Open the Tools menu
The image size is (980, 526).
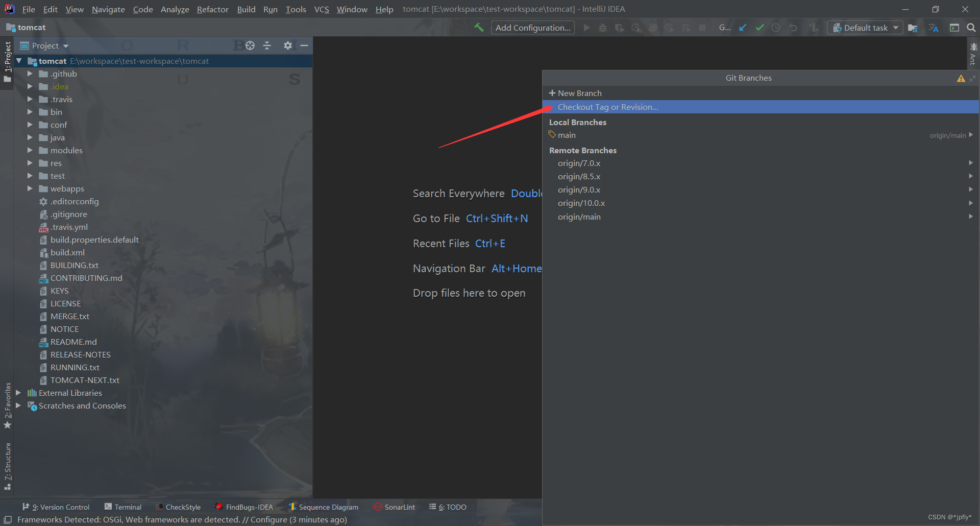(x=296, y=9)
